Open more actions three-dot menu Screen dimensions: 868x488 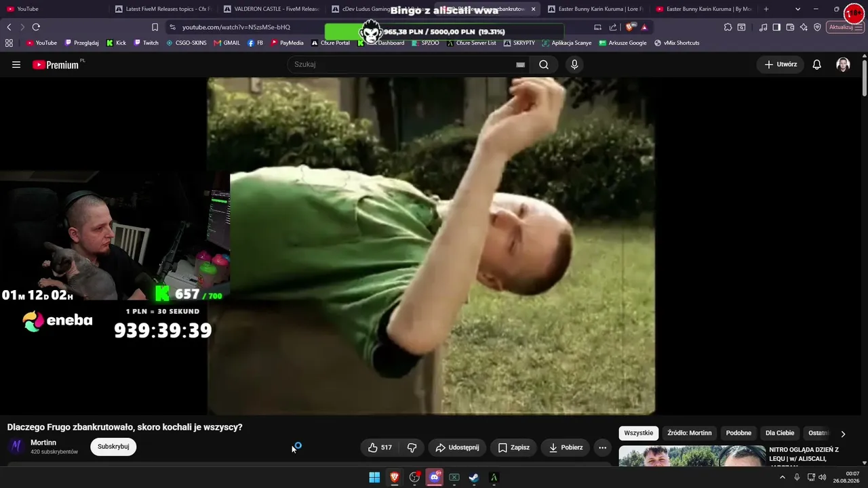[602, 447]
